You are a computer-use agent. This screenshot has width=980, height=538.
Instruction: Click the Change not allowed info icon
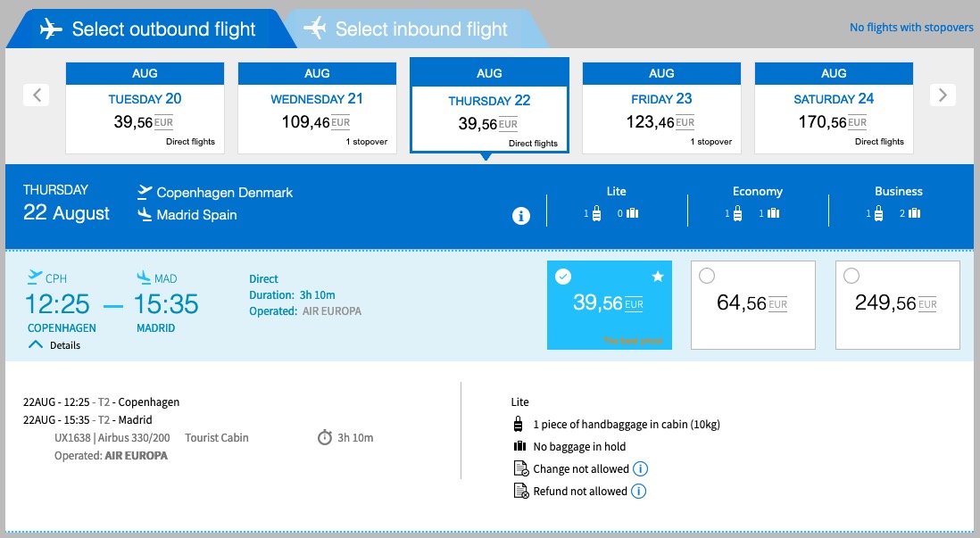click(x=639, y=469)
